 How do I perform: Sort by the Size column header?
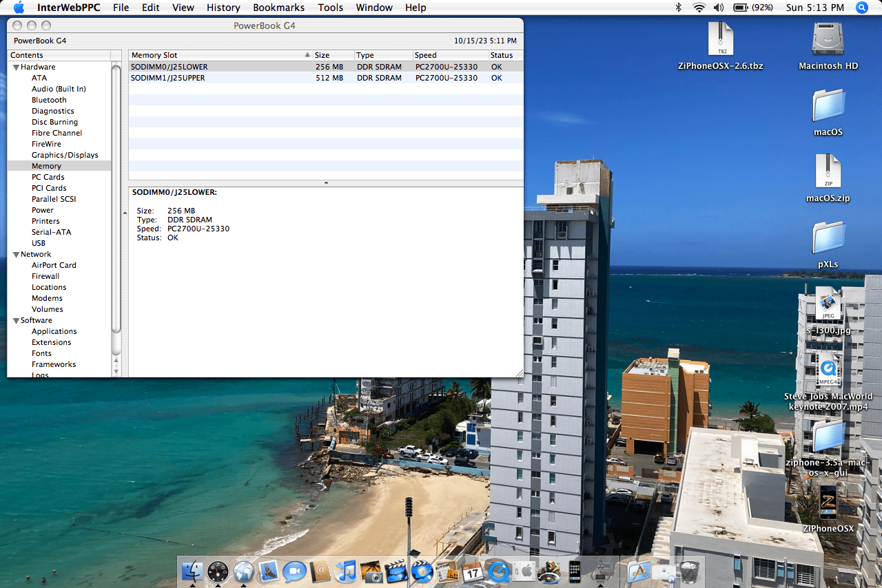coord(333,55)
